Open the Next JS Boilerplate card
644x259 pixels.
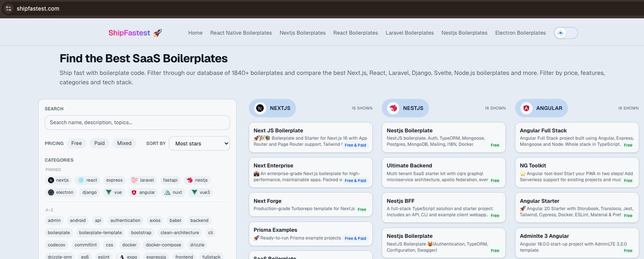tap(311, 138)
